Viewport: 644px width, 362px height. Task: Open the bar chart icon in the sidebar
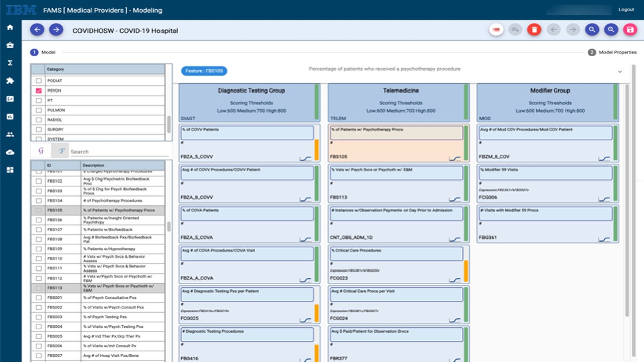pos(10,117)
